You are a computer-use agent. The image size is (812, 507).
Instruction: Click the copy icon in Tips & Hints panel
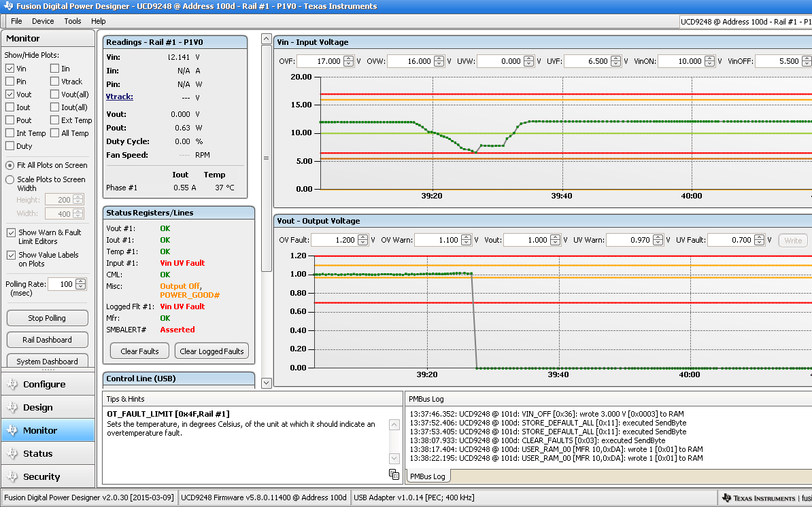[x=394, y=474]
